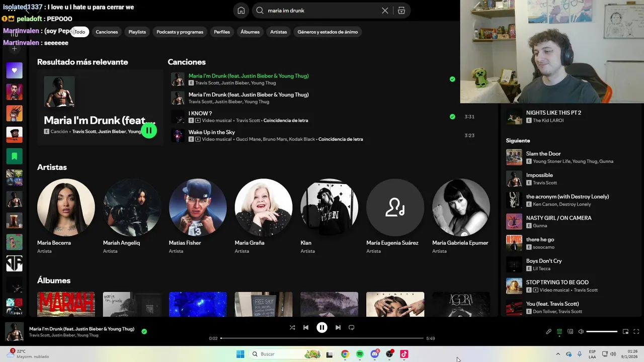This screenshot has height=362, width=644.
Task: Adjust the Spotify volume slider
Action: (602, 332)
